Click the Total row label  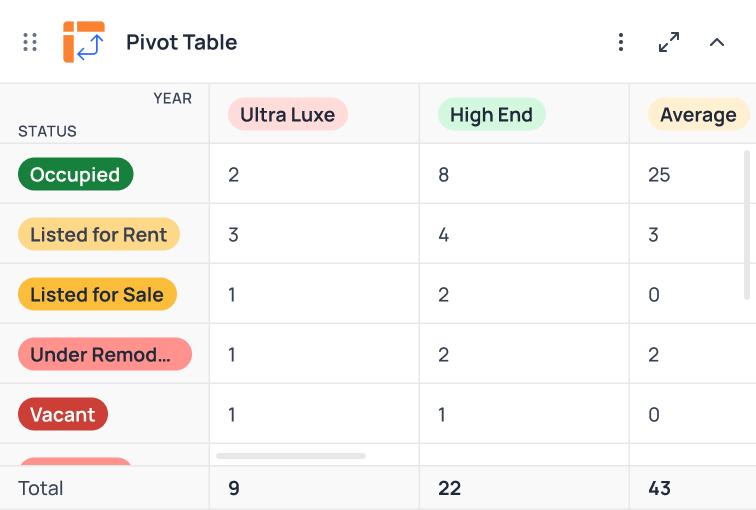41,489
